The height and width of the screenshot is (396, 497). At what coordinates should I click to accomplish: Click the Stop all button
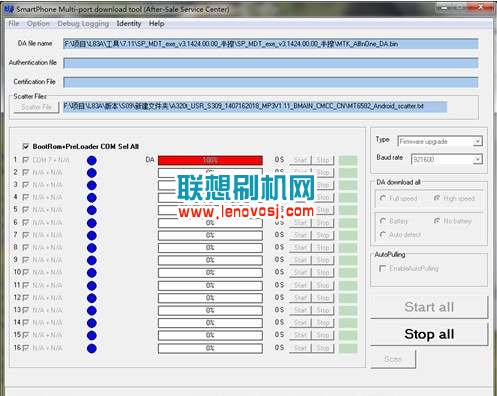tap(429, 334)
